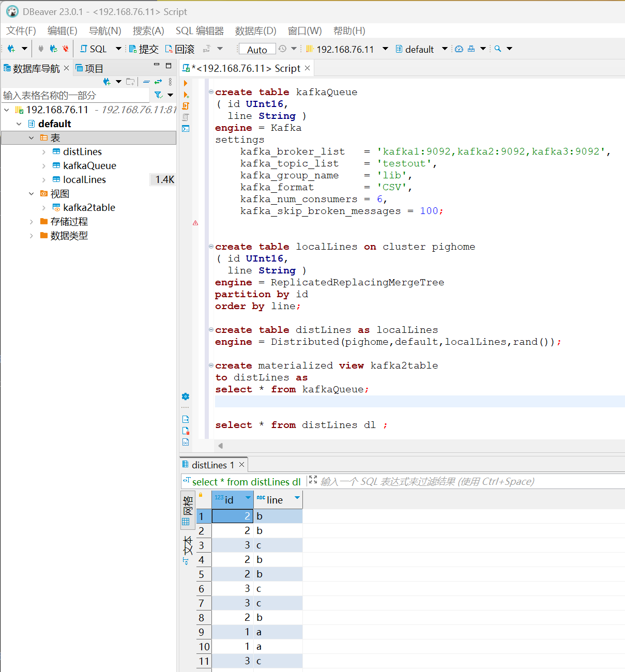Click the show execution log icon in editor sidebar
The width and height of the screenshot is (625, 672).
point(186,431)
